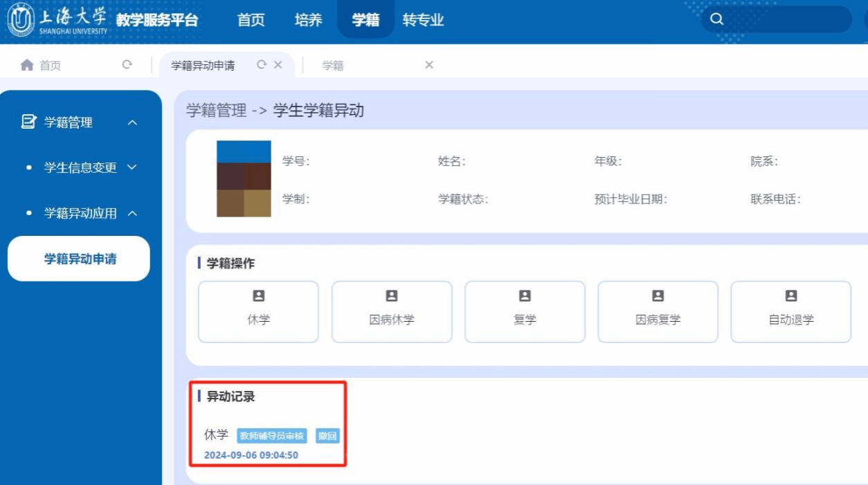This screenshot has height=485, width=868.
Task: Click the 撤回 button on record
Action: (x=327, y=436)
